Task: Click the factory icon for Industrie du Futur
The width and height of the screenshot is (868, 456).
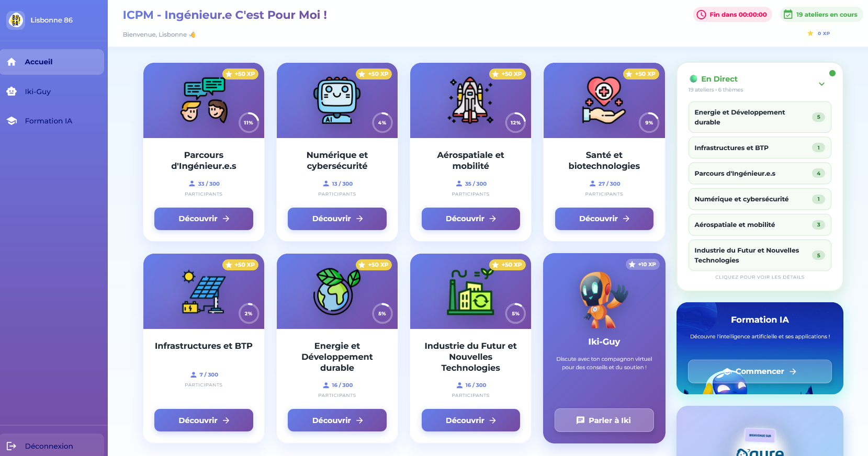Action: tap(470, 292)
